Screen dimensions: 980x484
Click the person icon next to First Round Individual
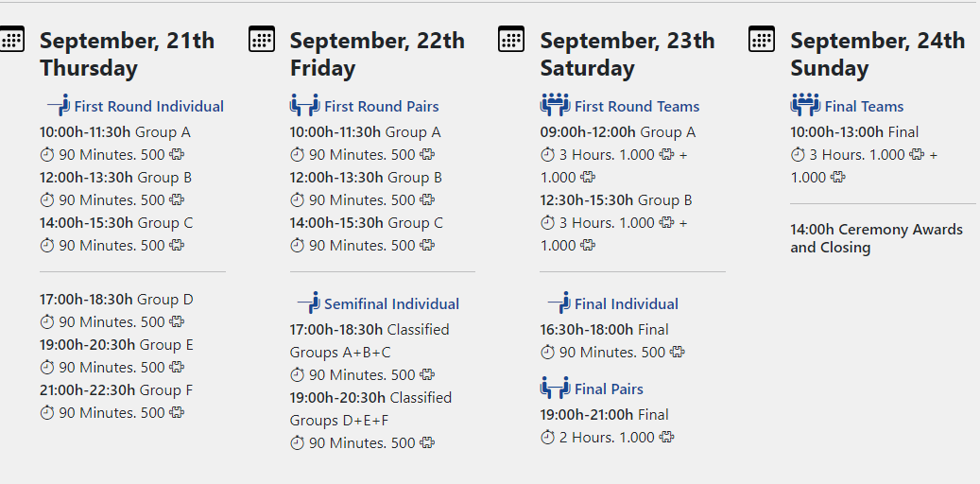tap(59, 105)
